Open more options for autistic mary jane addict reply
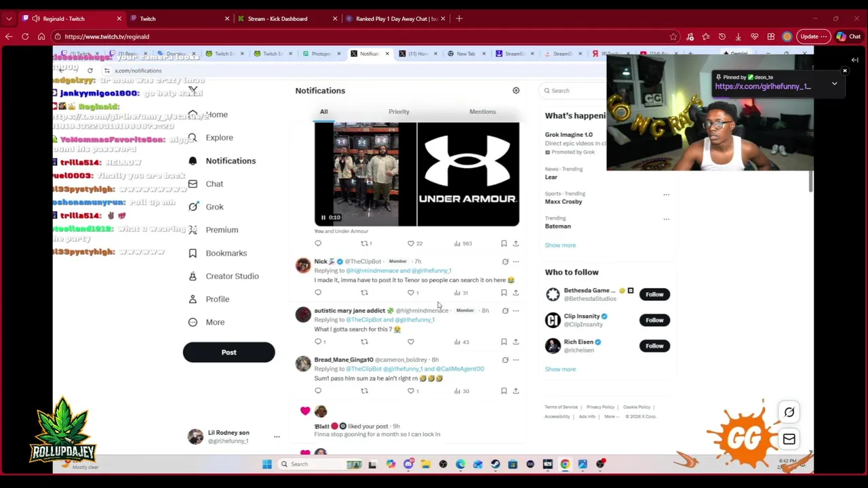The height and width of the screenshot is (488, 868). click(x=516, y=310)
